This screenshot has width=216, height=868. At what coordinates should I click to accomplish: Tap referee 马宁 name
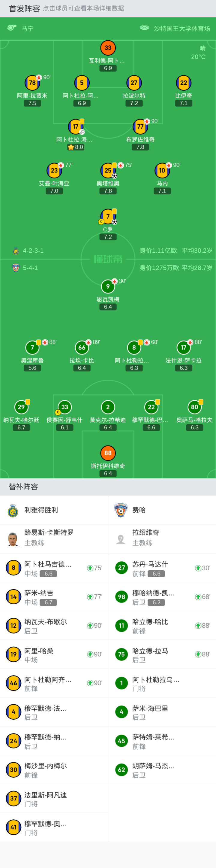(x=27, y=29)
